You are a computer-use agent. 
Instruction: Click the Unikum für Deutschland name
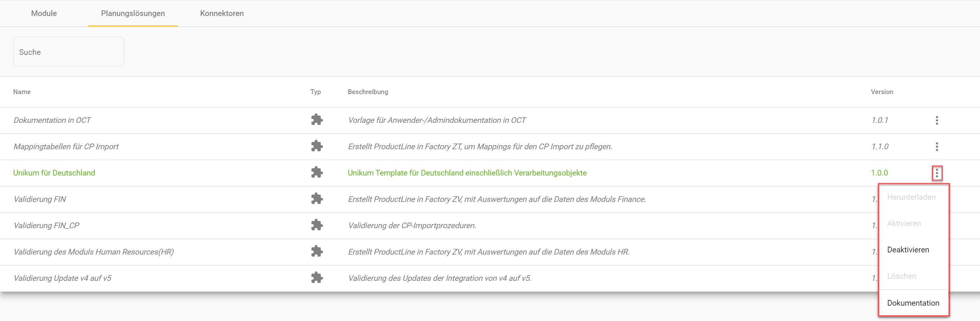54,173
